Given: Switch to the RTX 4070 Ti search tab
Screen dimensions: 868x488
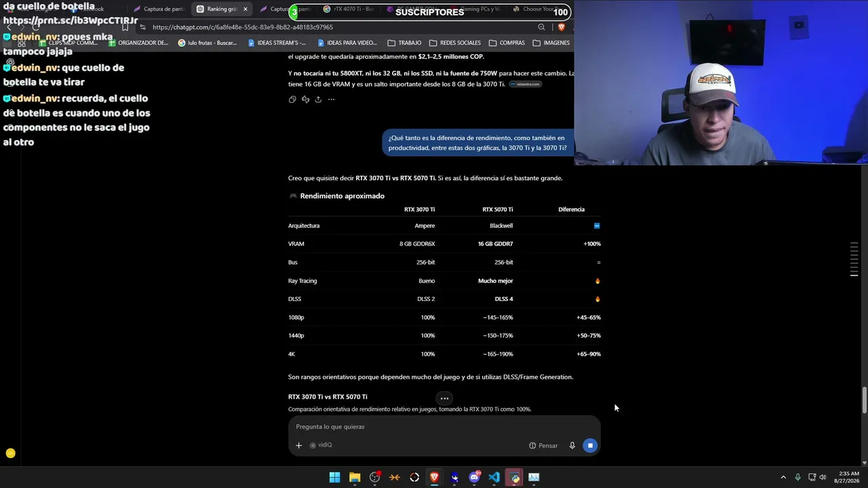Looking at the screenshot, I should [x=349, y=9].
